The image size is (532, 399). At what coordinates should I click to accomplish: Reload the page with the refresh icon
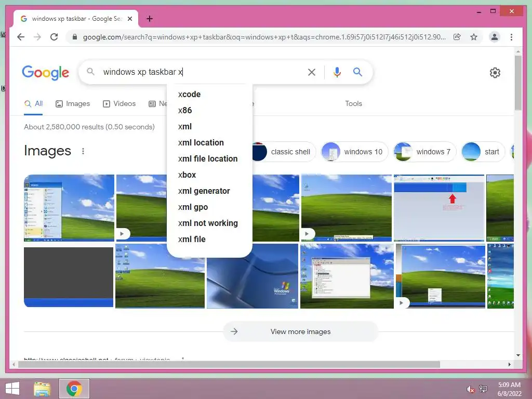54,37
